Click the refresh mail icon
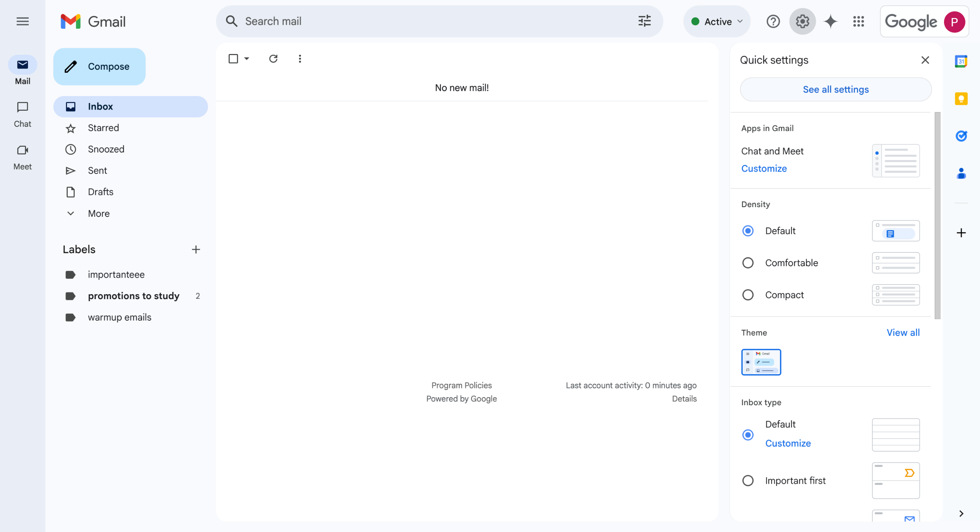The height and width of the screenshot is (532, 980). [273, 59]
